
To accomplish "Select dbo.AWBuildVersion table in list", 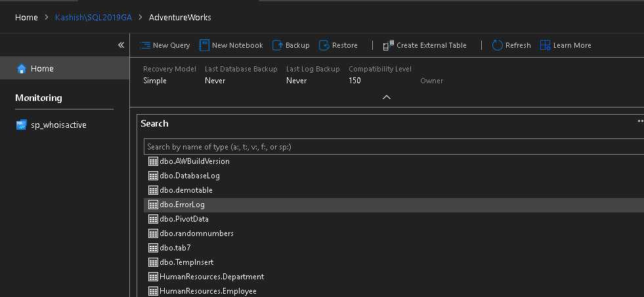I will pos(194,161).
